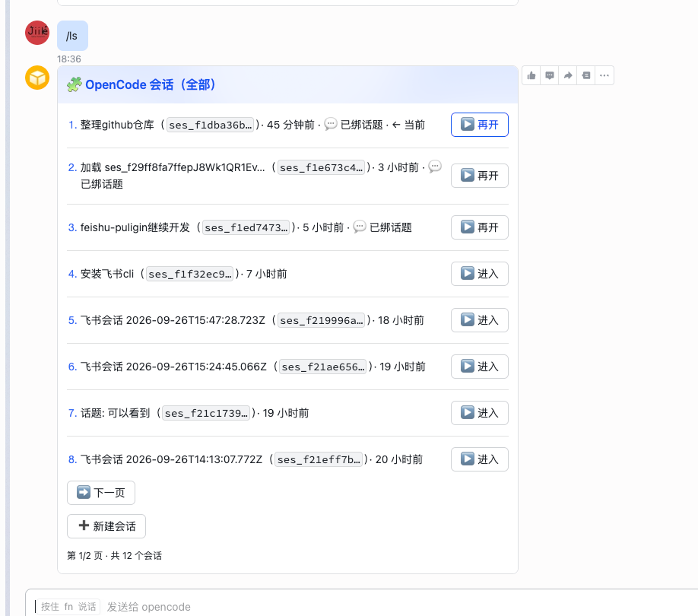
Task: Click session ID ses_f21c1739
Action: (x=205, y=414)
